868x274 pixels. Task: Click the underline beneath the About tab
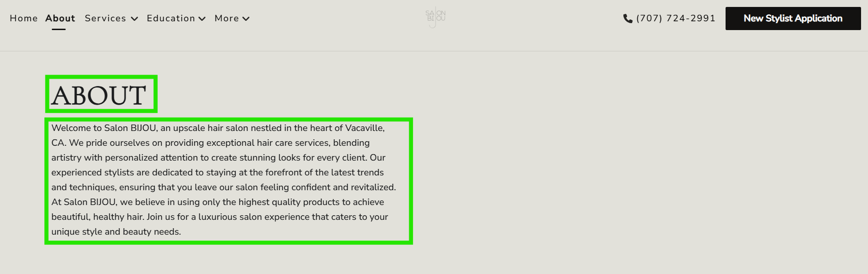point(59,29)
